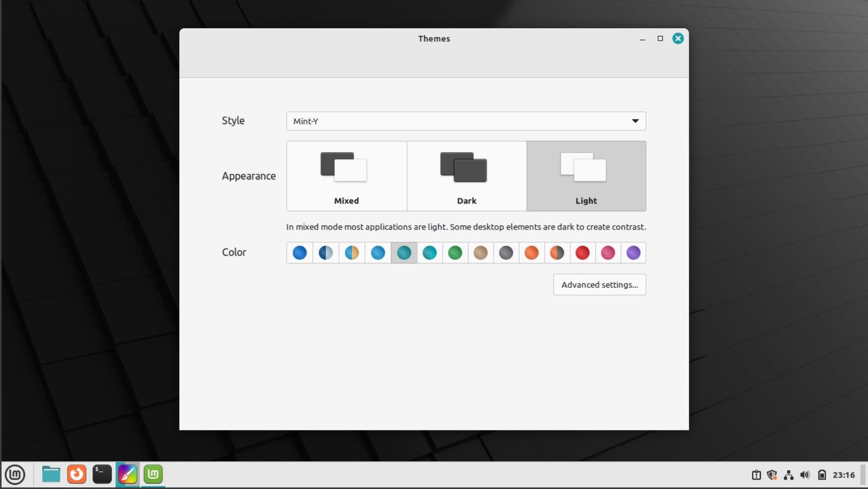Launch Firefox from the taskbar
Viewport: 868px width, 489px height.
pos(76,474)
